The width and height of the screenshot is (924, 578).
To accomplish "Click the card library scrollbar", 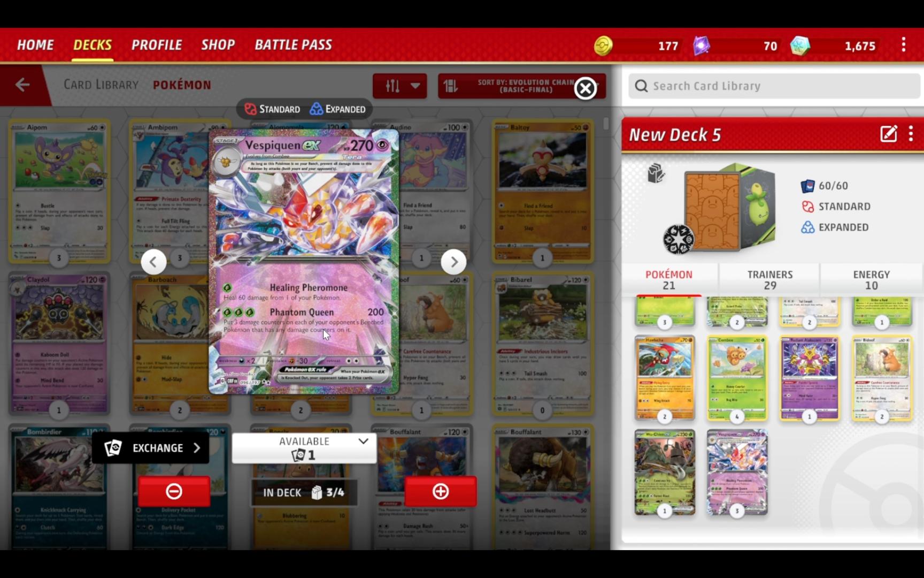I will (605, 124).
